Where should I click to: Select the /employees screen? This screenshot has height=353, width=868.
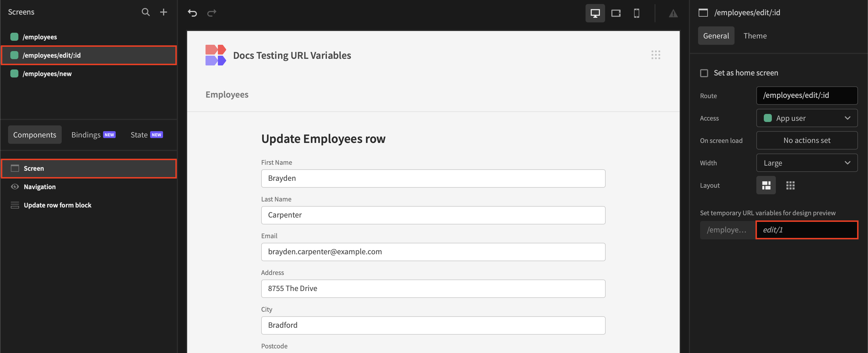click(89, 37)
